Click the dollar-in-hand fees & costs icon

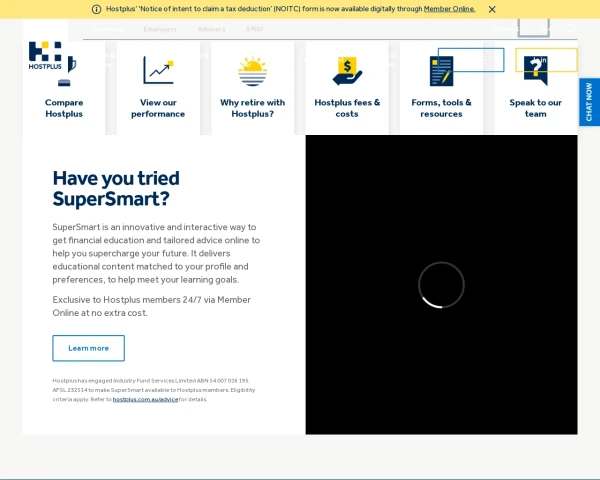click(x=347, y=71)
